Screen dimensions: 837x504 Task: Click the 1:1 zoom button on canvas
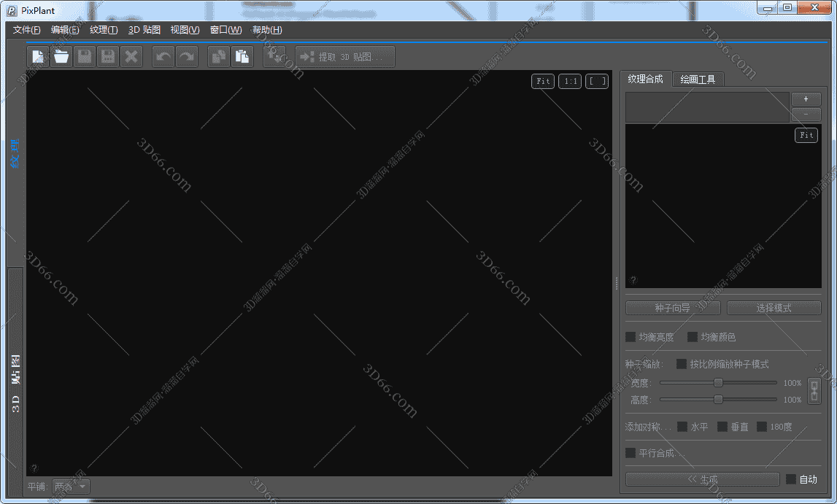point(570,81)
